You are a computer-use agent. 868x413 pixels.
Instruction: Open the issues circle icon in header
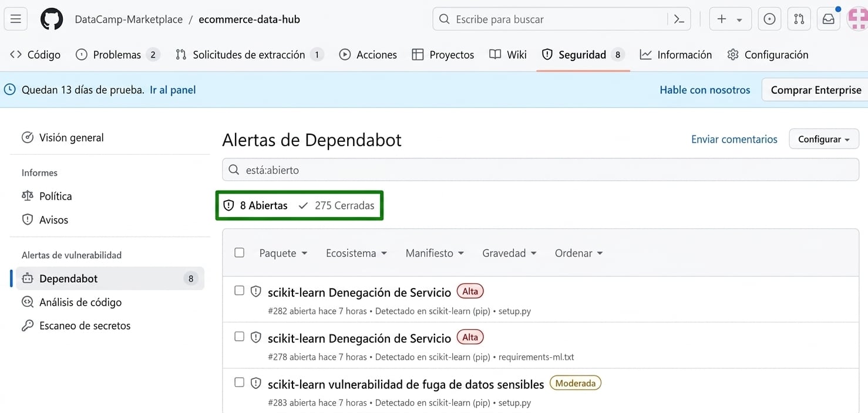(x=769, y=19)
